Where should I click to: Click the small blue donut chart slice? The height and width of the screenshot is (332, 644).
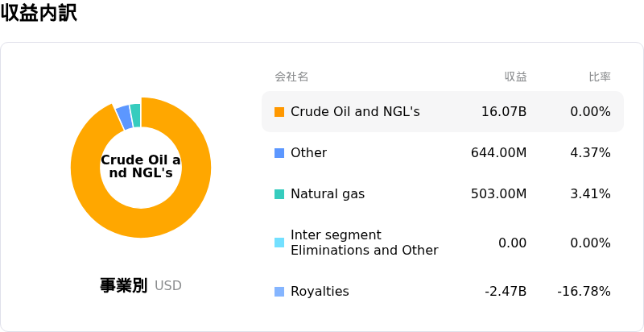tap(124, 117)
